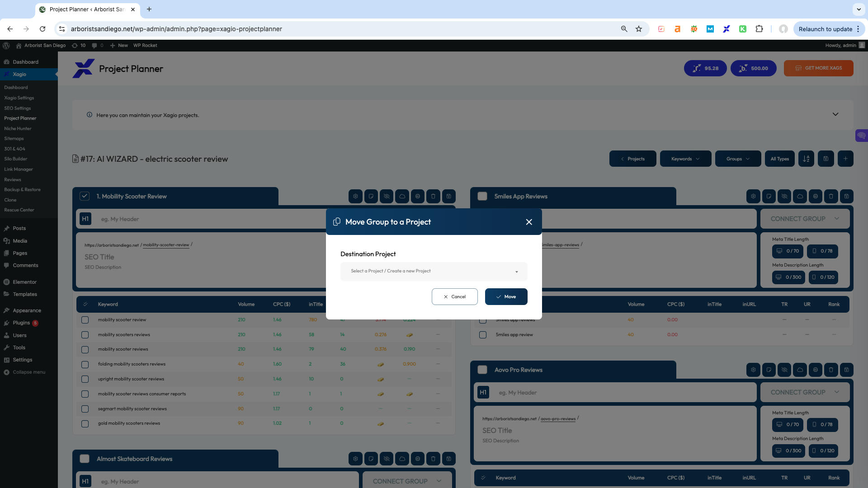Click cloud icon on Mobility Scooter Review group

point(402,196)
